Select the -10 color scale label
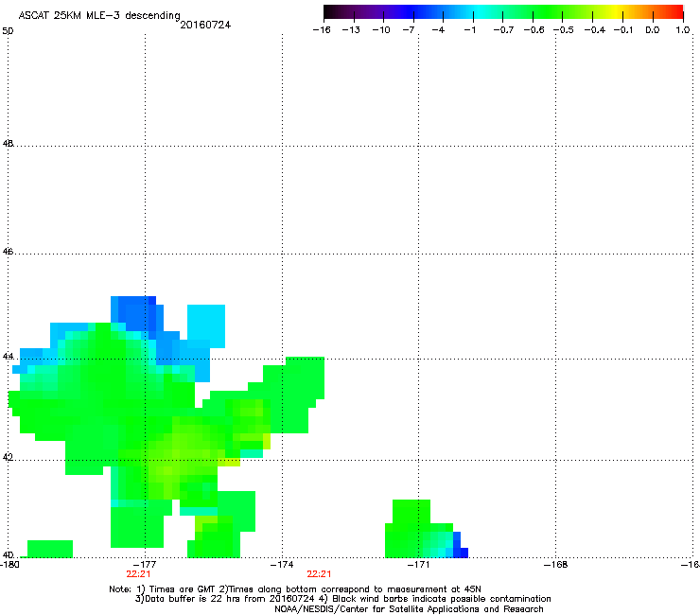Viewport: 700px width, 615px height. 381,30
